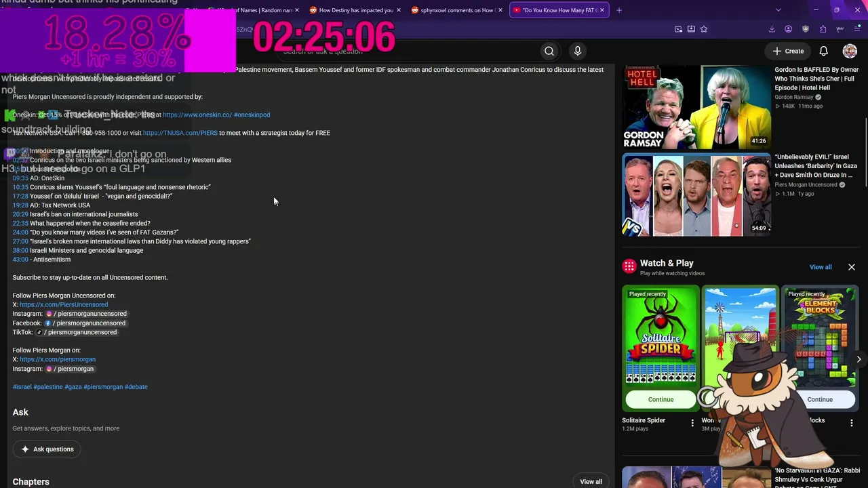Viewport: 868px width, 488px height.
Task: Open browser downloads icon
Action: pyautogui.click(x=772, y=29)
